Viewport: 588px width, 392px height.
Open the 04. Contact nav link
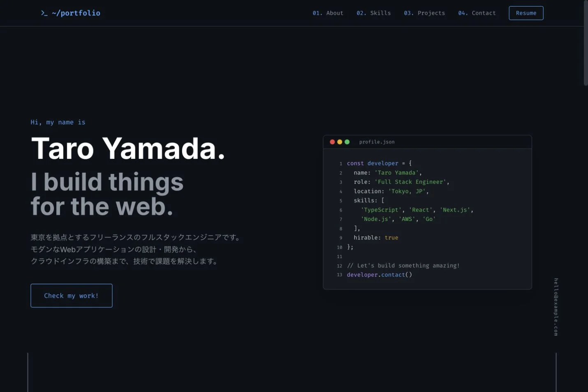(x=477, y=13)
